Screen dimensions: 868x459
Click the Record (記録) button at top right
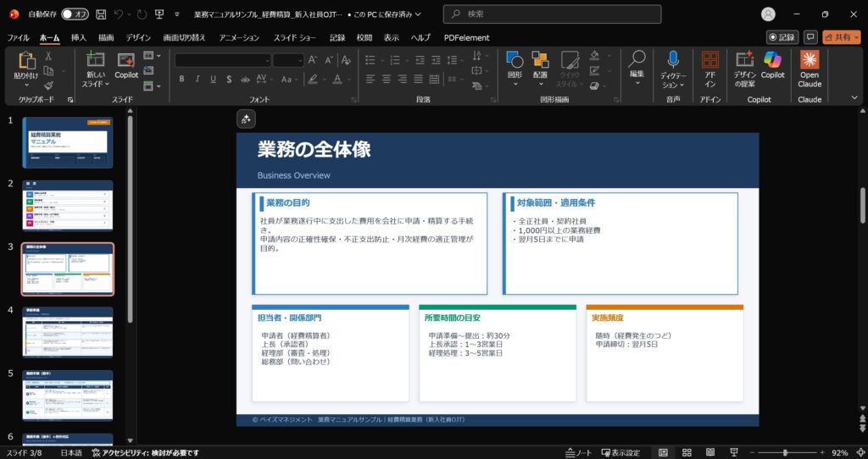[x=782, y=37]
